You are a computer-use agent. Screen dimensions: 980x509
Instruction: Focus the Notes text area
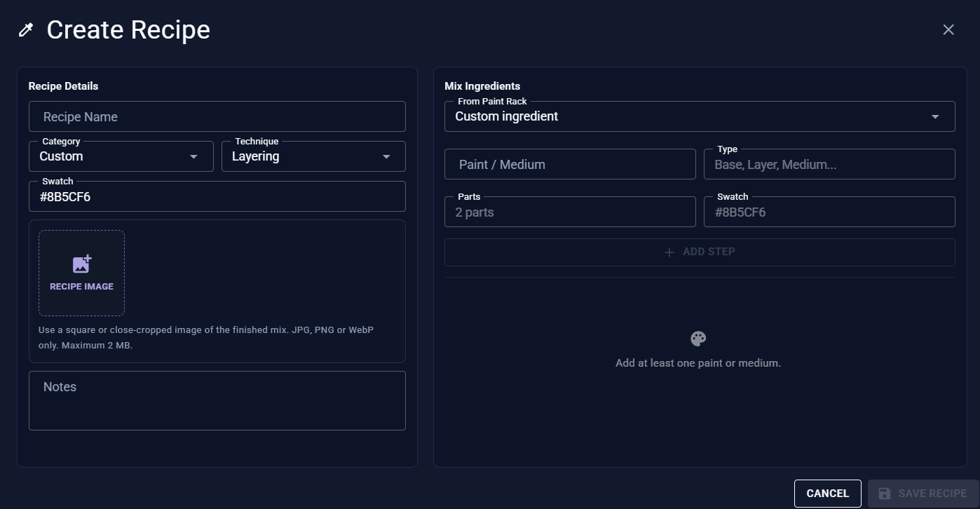217,400
